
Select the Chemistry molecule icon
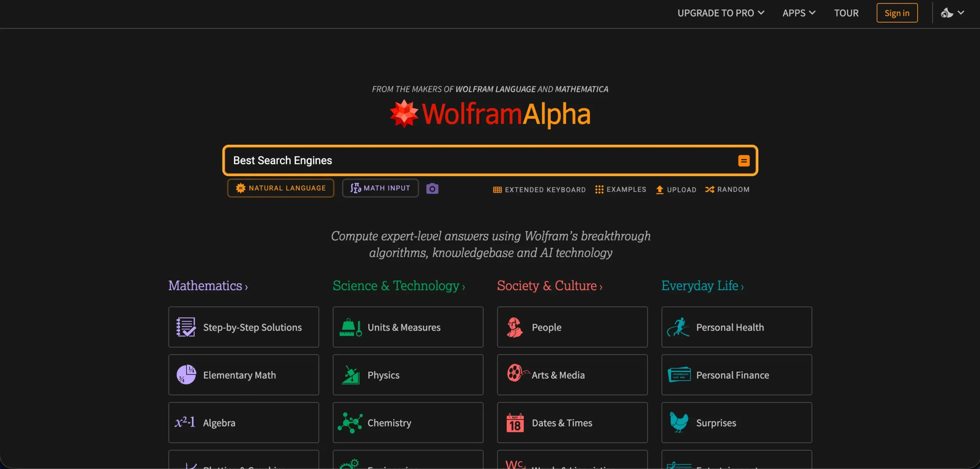351,423
